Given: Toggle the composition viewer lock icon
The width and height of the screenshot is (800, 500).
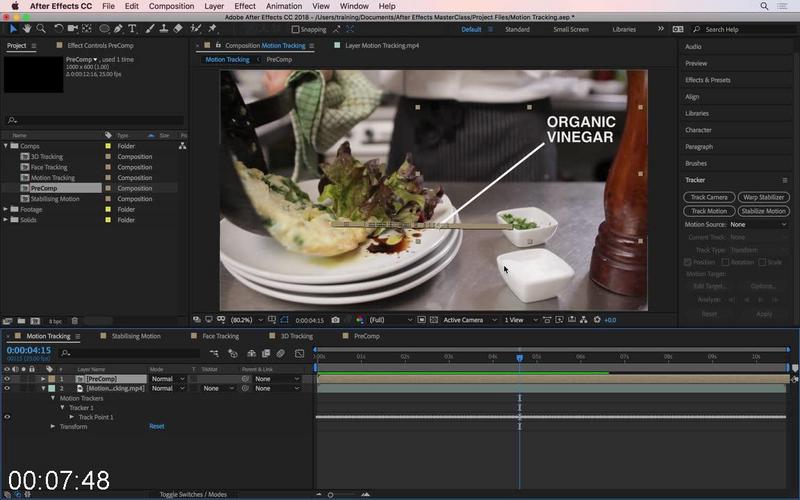Looking at the screenshot, I should point(218,45).
